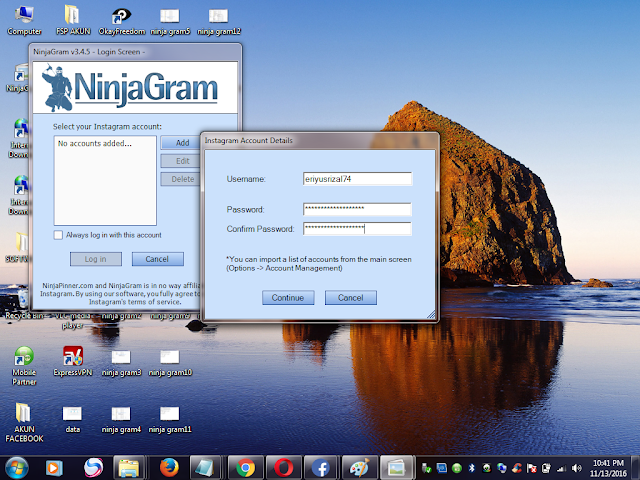Open Windows Explorer from taskbar
The image size is (640, 480).
pyautogui.click(x=129, y=468)
